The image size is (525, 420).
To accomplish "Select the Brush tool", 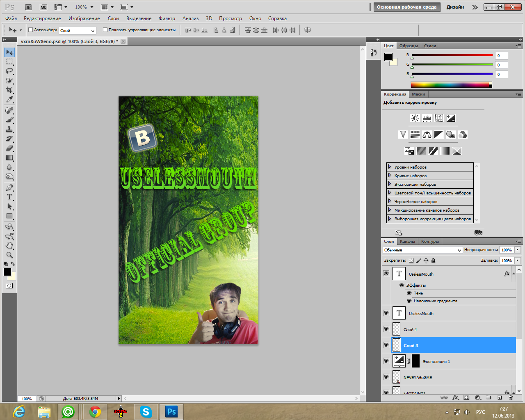I will (x=9, y=120).
